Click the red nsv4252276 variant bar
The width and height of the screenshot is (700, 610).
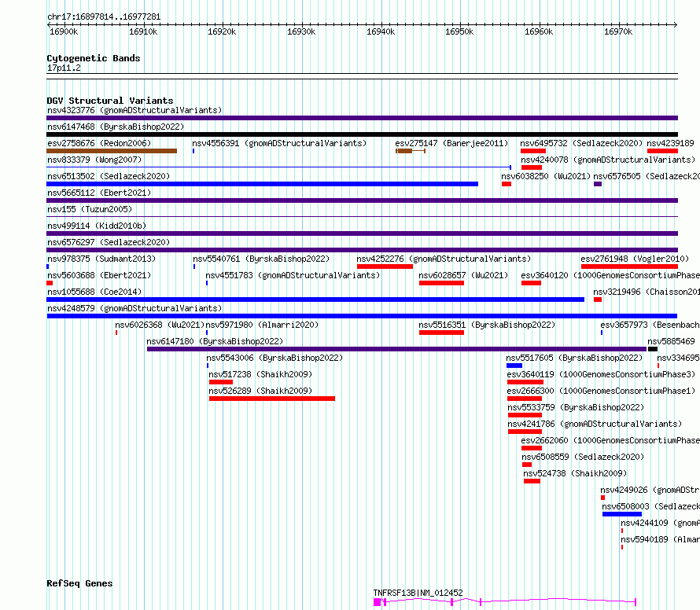[385, 266]
